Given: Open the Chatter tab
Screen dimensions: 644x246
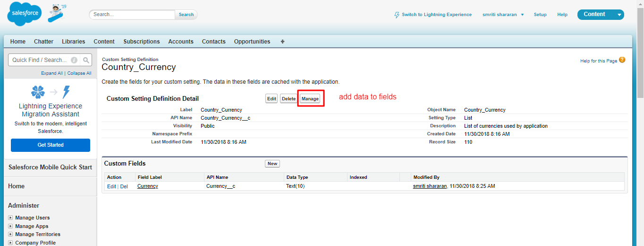Looking at the screenshot, I should pos(44,42).
